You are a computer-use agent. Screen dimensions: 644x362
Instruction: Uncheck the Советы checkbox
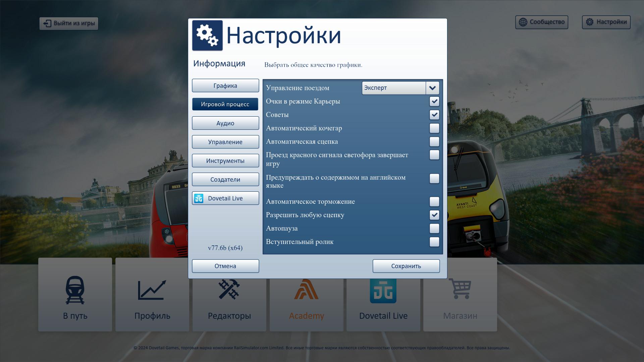(434, 115)
